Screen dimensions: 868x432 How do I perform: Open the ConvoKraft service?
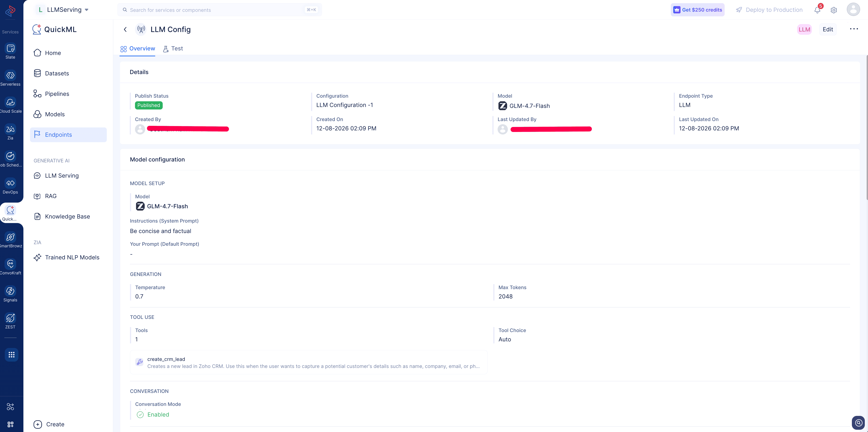[10, 267]
